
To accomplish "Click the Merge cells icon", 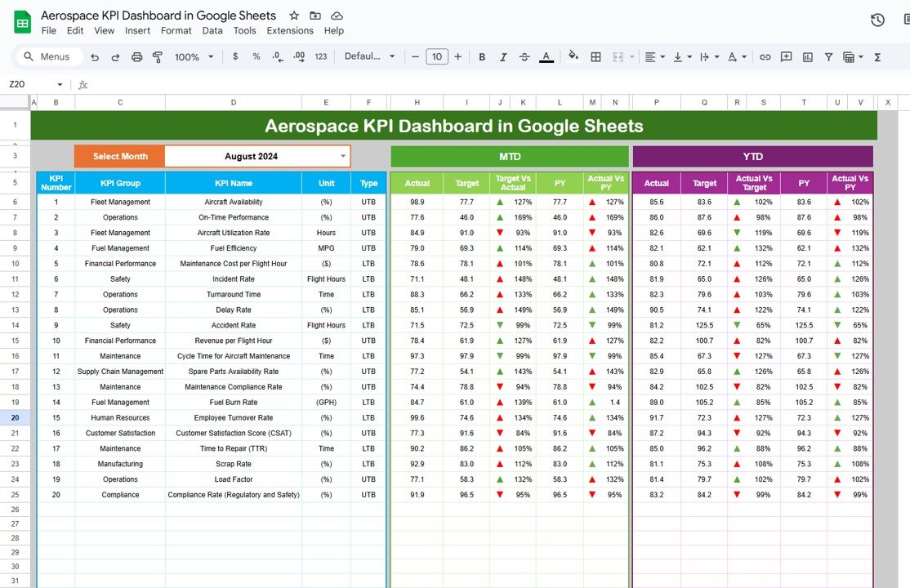I will point(618,57).
